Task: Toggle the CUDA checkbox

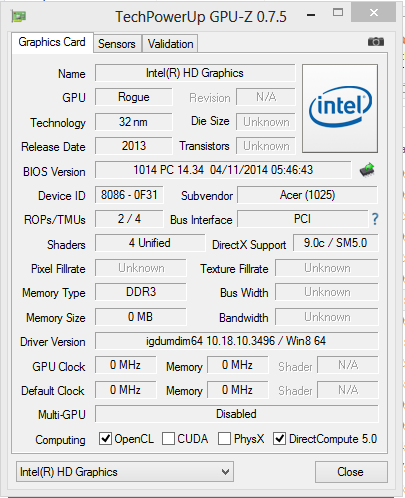Action: 168,439
